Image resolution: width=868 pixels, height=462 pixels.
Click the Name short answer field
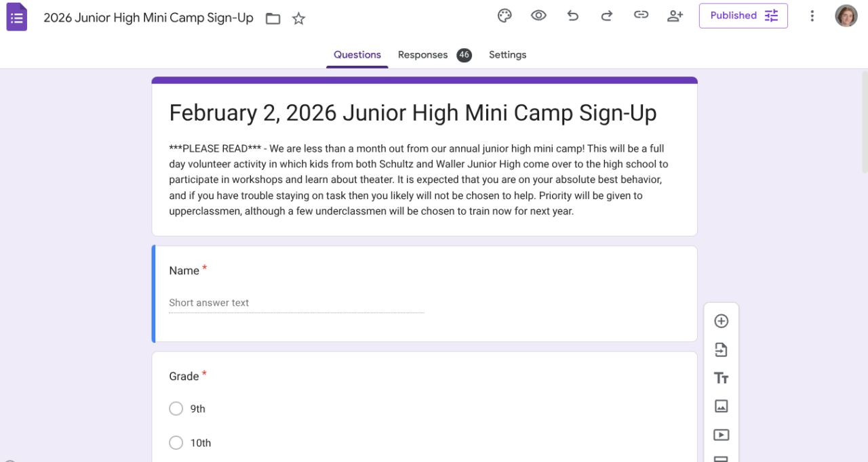point(296,303)
